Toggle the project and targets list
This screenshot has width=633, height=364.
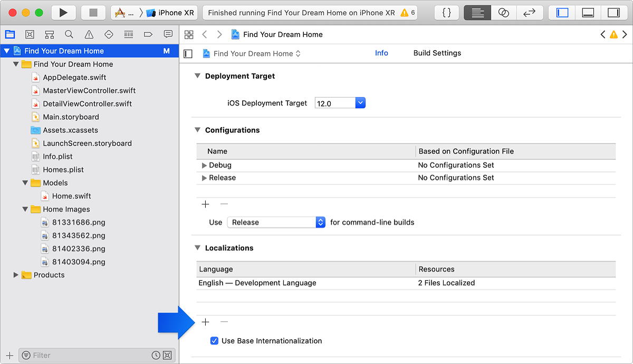tap(188, 53)
